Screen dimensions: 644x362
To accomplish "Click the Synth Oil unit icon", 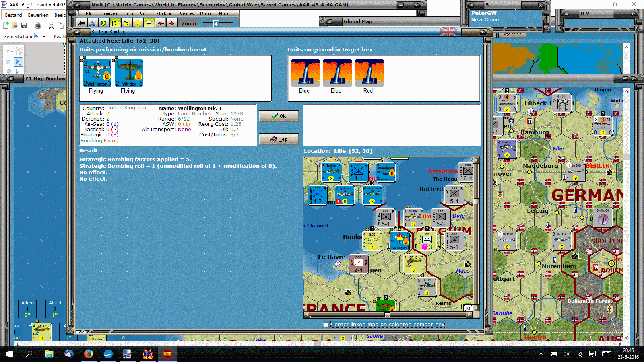I will (x=603, y=218).
